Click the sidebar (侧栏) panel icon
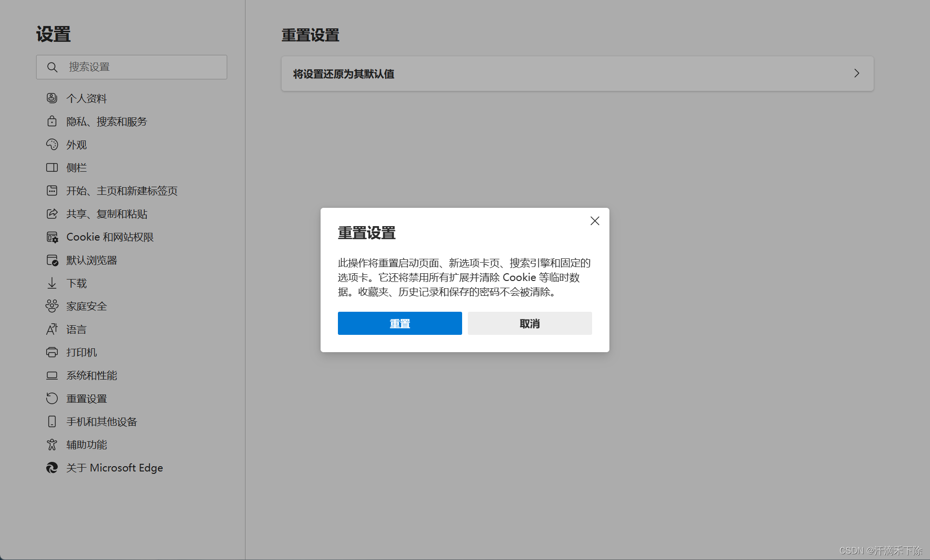 (x=52, y=167)
